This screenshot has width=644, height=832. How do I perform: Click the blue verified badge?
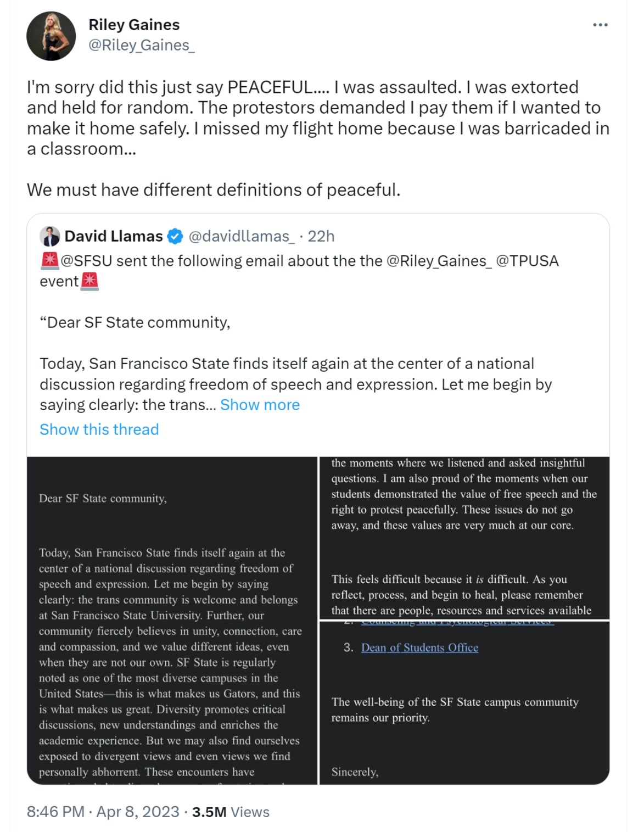click(x=175, y=237)
